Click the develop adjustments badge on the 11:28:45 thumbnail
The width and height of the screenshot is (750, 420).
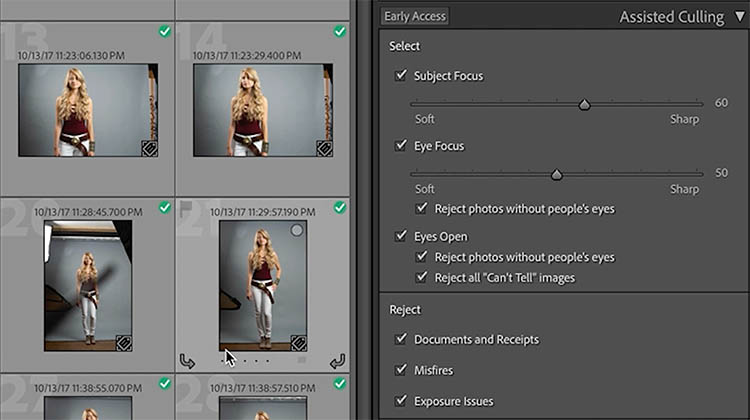pyautogui.click(x=124, y=342)
